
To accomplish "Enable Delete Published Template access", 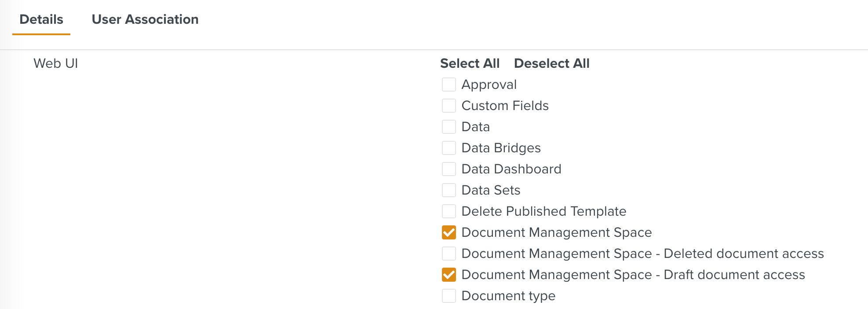I will (449, 211).
